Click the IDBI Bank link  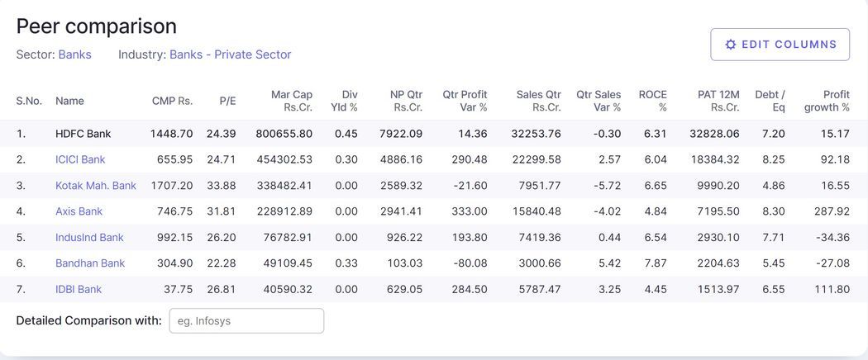(79, 289)
